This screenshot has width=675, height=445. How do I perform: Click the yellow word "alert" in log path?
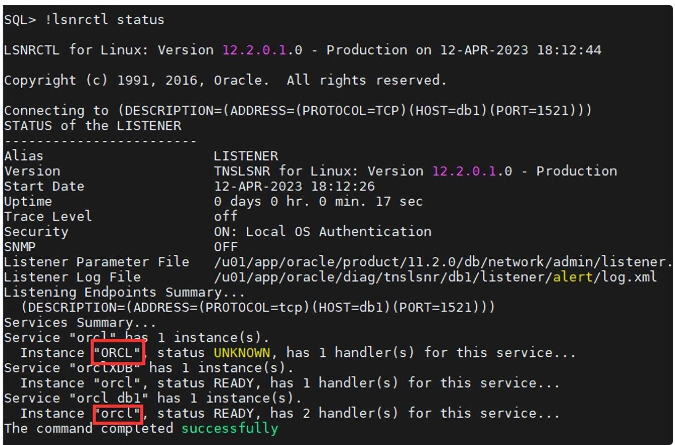pyautogui.click(x=573, y=277)
